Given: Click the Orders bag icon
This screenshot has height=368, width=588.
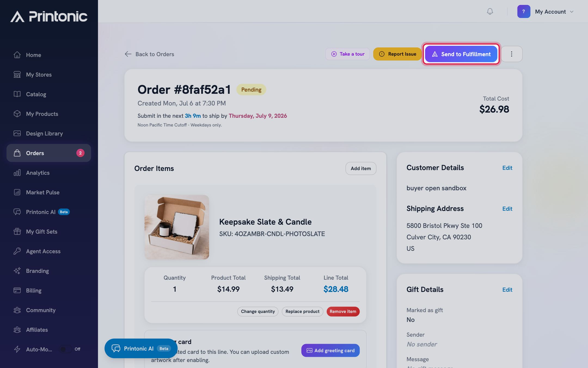Looking at the screenshot, I should (17, 153).
